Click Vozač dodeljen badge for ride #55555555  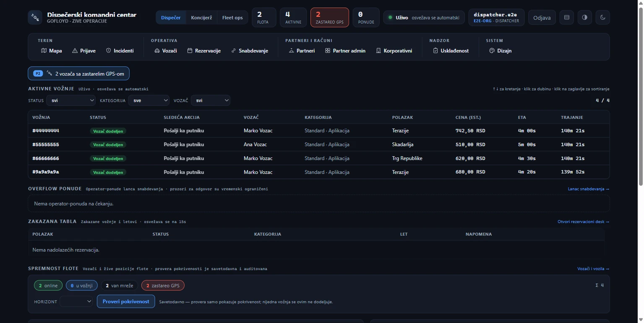(x=108, y=144)
